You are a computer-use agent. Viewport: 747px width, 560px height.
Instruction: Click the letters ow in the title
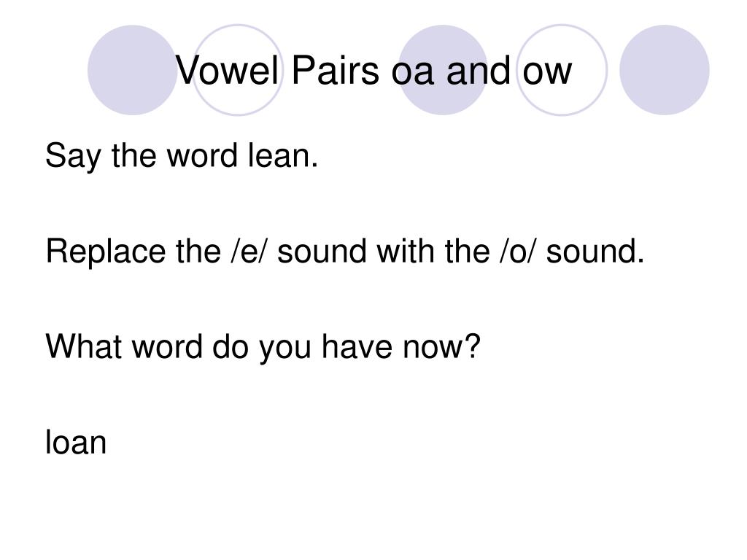point(547,72)
